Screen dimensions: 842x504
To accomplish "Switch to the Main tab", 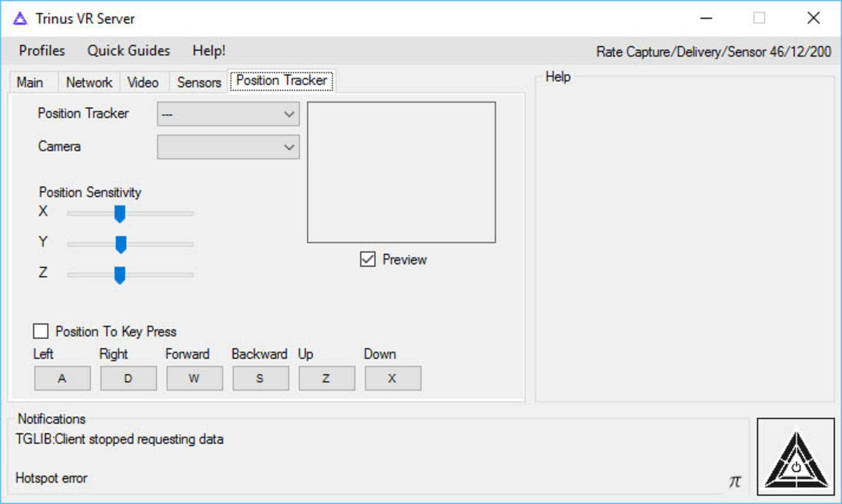I will tap(30, 82).
